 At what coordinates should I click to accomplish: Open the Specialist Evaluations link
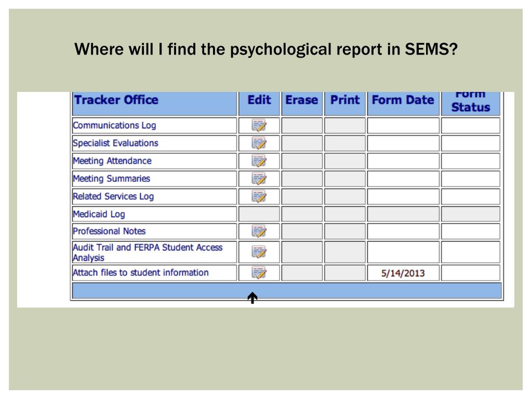tap(115, 143)
